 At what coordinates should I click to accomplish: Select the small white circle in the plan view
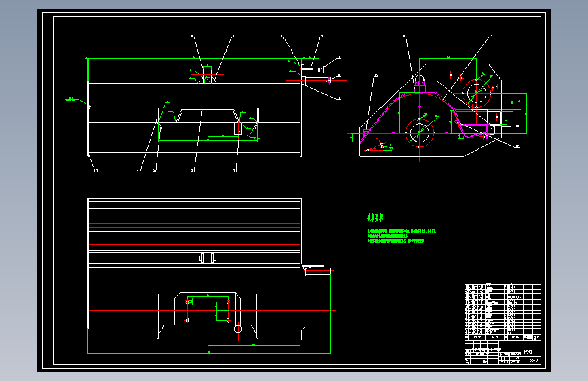[x=238, y=329]
